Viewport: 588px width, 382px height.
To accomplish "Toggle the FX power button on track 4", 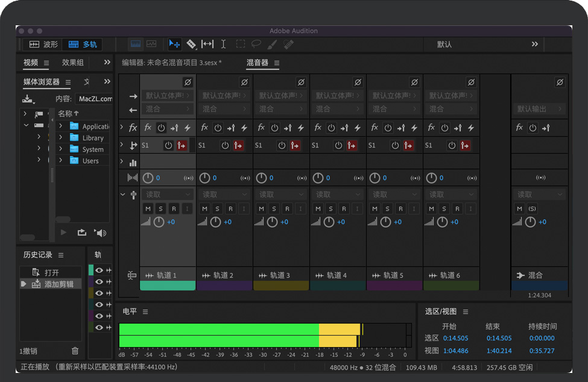I will (331, 128).
